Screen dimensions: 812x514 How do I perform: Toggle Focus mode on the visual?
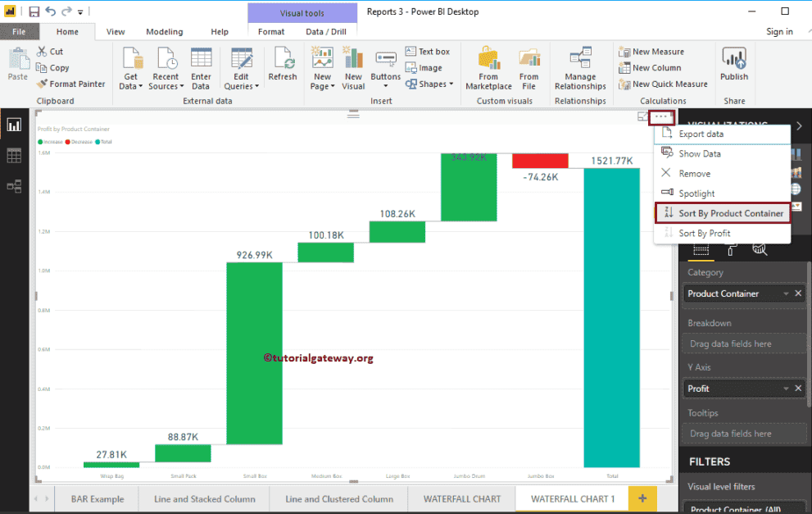tap(642, 116)
